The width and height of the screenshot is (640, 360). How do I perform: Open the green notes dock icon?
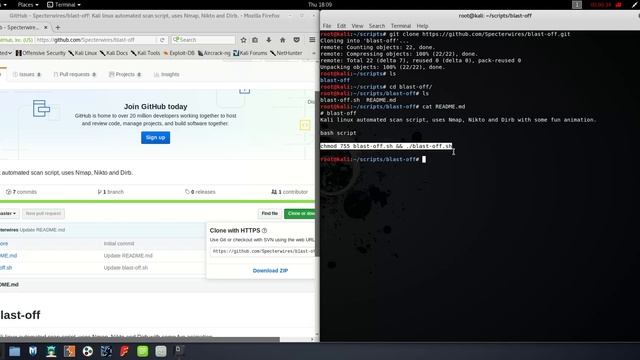point(142,351)
